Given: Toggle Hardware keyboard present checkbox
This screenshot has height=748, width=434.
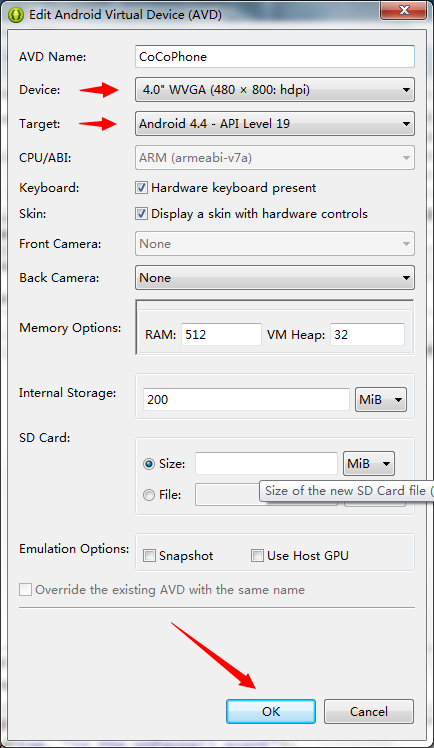Looking at the screenshot, I should coord(141,187).
